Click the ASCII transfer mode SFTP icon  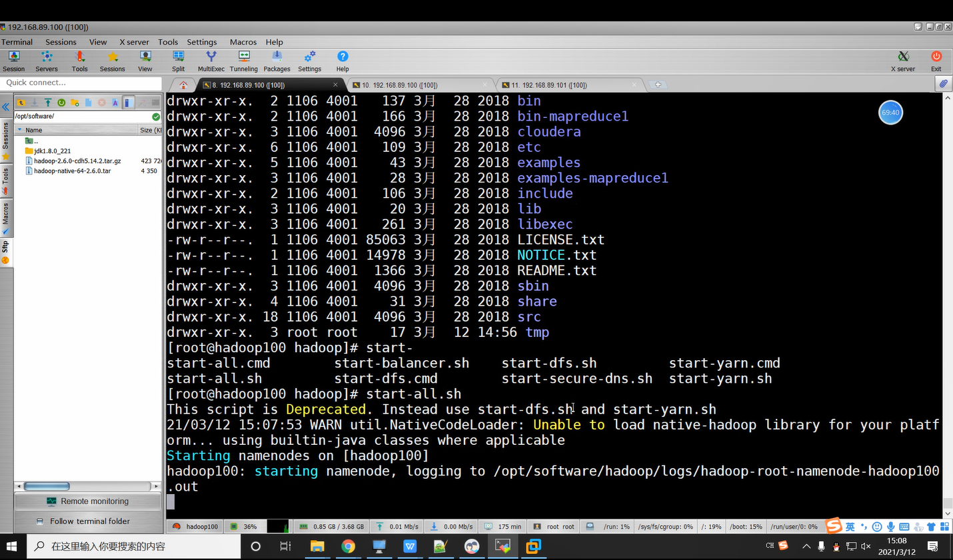coord(115,103)
